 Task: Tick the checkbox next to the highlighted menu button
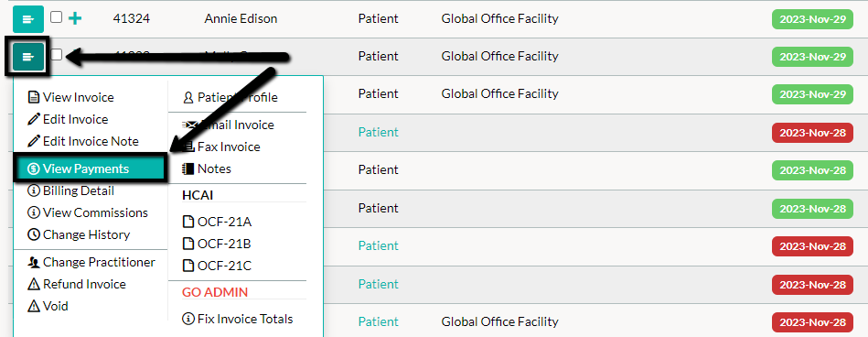[x=57, y=54]
